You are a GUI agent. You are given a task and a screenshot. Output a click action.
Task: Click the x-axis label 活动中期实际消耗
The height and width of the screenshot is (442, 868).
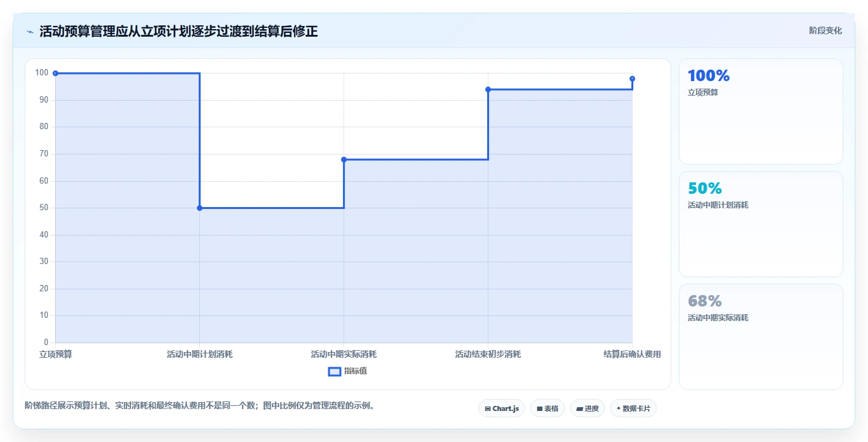click(x=344, y=354)
